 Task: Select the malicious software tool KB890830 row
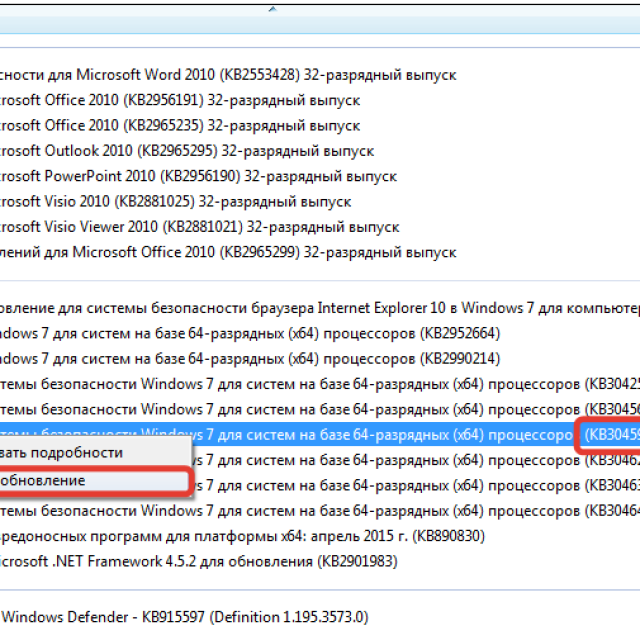[x=242, y=536]
